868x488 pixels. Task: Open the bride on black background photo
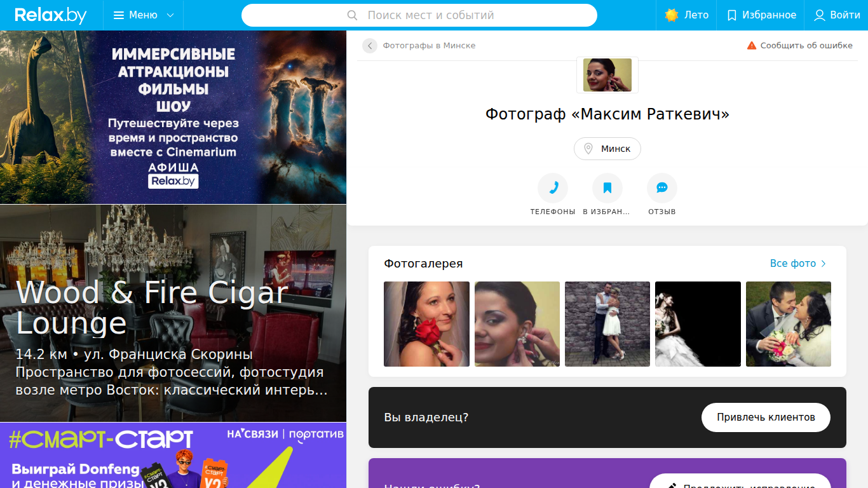tap(698, 324)
